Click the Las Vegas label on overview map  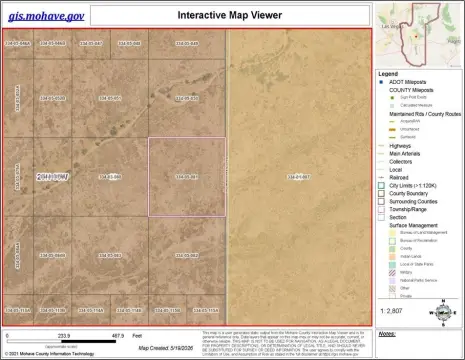(x=392, y=26)
